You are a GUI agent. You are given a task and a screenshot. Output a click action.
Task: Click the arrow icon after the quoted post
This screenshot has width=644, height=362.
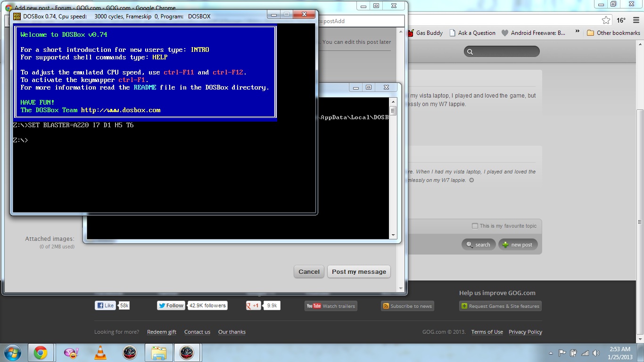[x=471, y=180]
